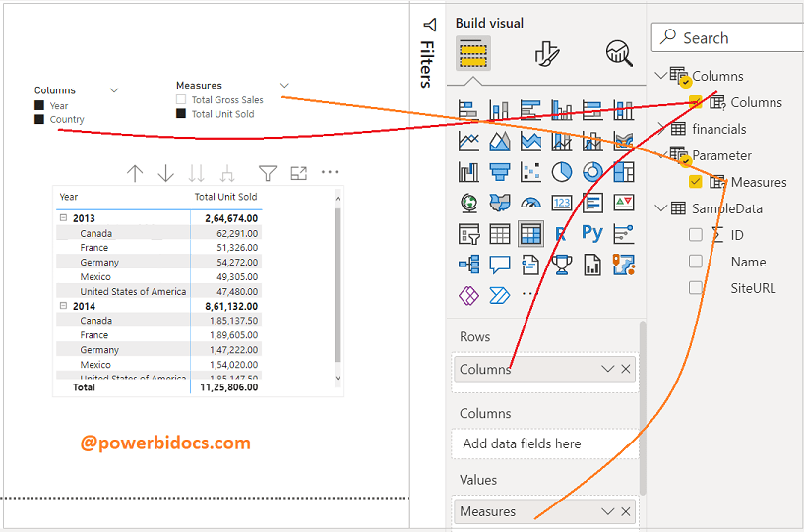Viewport: 804px width, 532px height.
Task: Choose the multi-row card visual
Action: coord(592,203)
